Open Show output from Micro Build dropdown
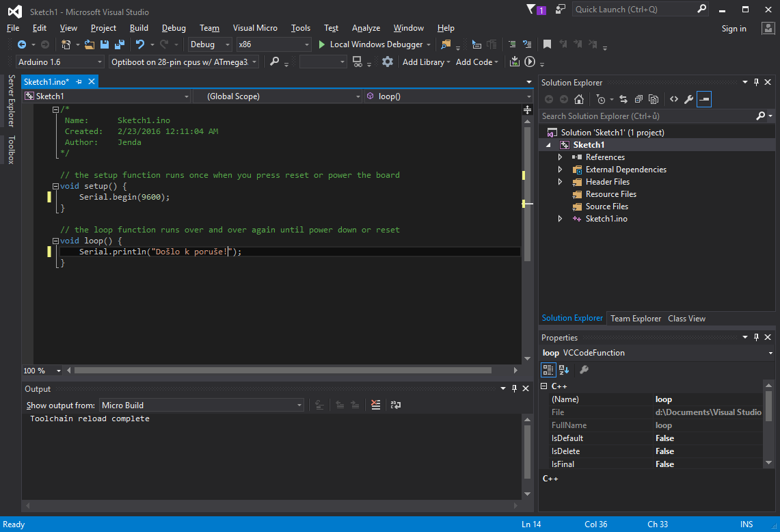 click(x=202, y=405)
